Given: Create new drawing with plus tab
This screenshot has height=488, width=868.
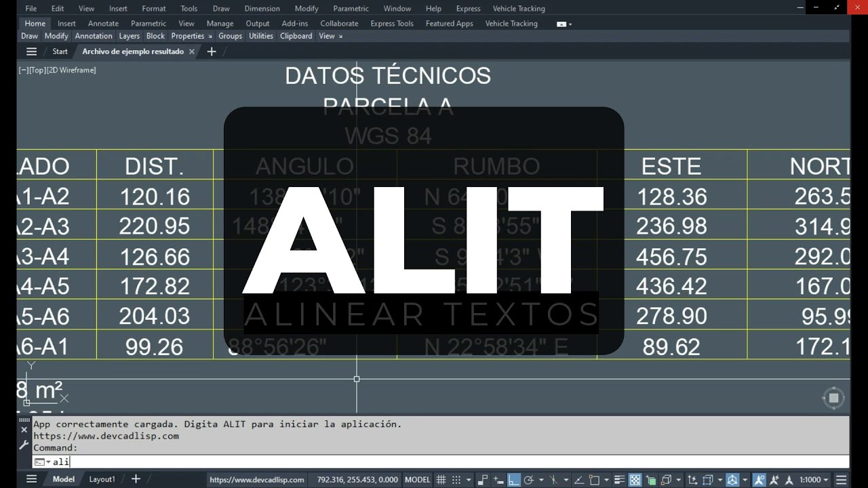Looking at the screenshot, I should 211,52.
